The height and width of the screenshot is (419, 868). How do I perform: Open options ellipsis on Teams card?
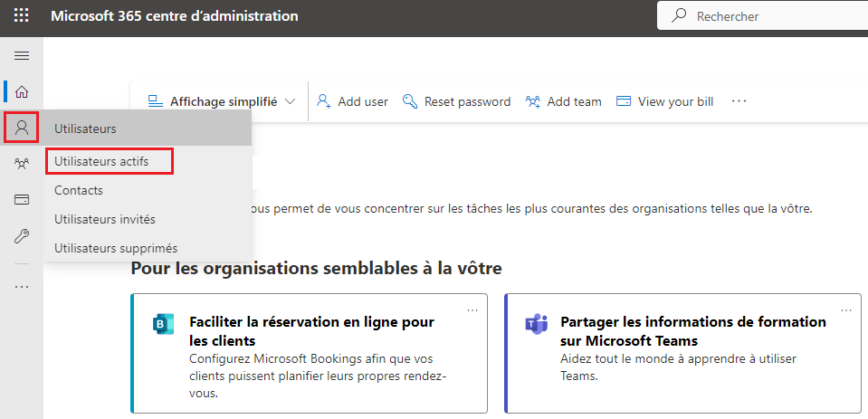click(x=846, y=310)
